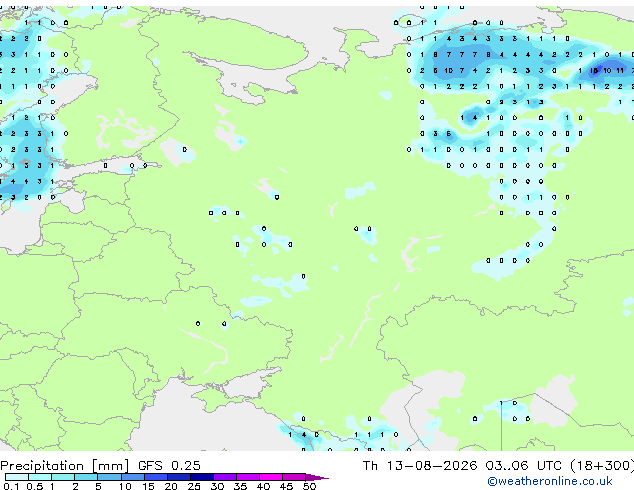Screen dimensions: 634x490
Task: Select the 1–2 mm legend color swatch
Action: click(63, 477)
